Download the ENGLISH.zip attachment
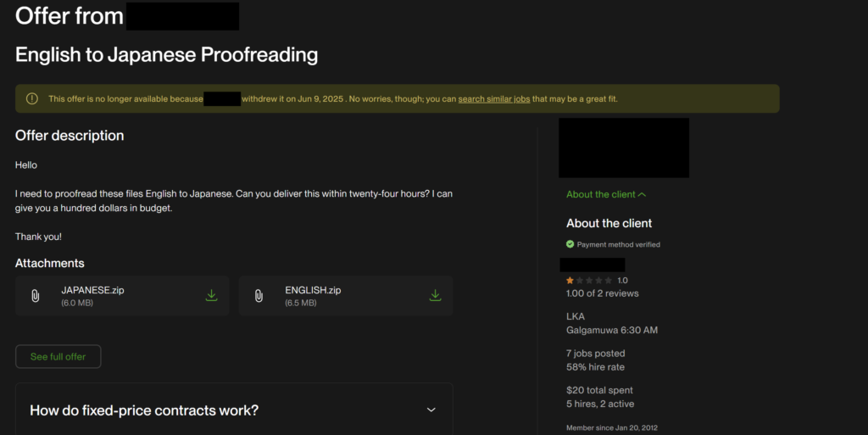 (x=435, y=296)
